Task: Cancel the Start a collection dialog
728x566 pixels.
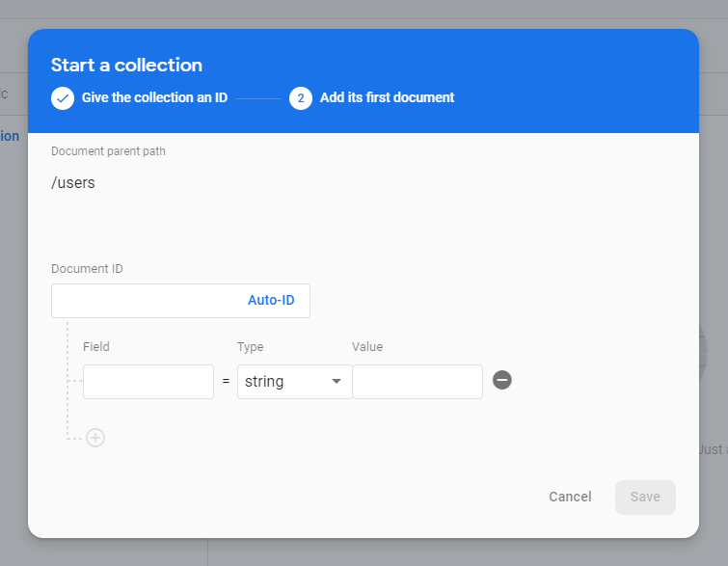Action: (x=570, y=497)
